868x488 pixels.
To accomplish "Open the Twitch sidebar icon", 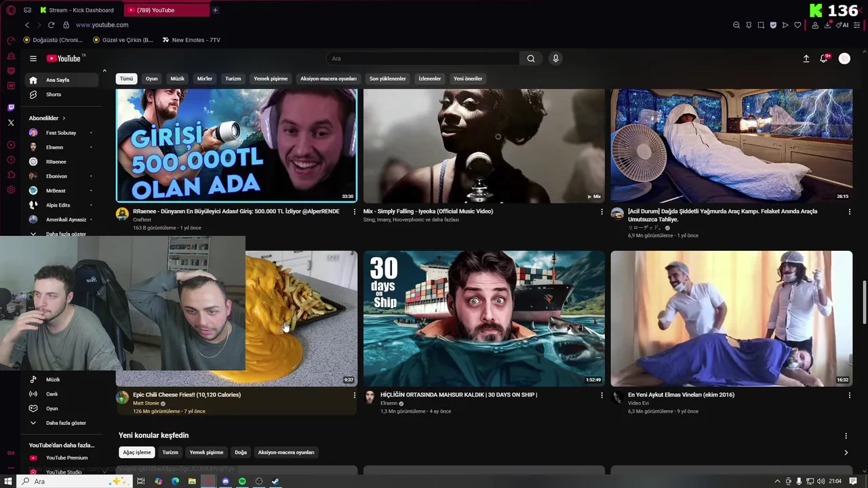I will pos(11,108).
